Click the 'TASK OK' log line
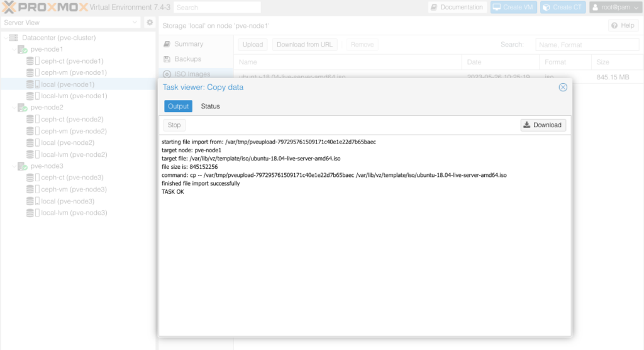Image resolution: width=644 pixels, height=350 pixels. pyautogui.click(x=172, y=191)
